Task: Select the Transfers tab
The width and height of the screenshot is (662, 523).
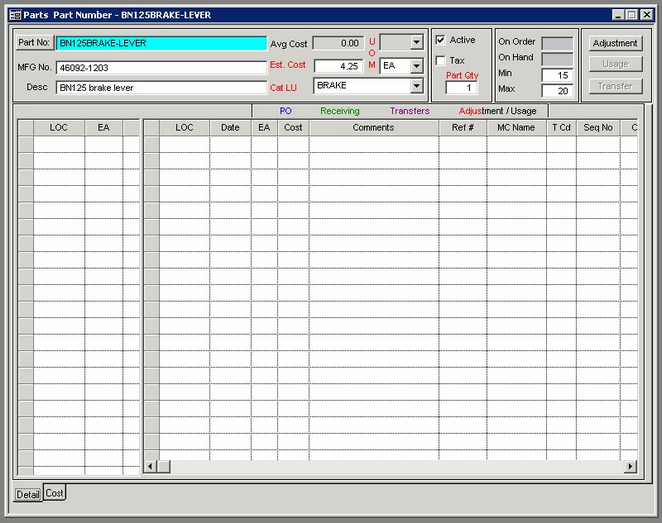Action: [409, 111]
